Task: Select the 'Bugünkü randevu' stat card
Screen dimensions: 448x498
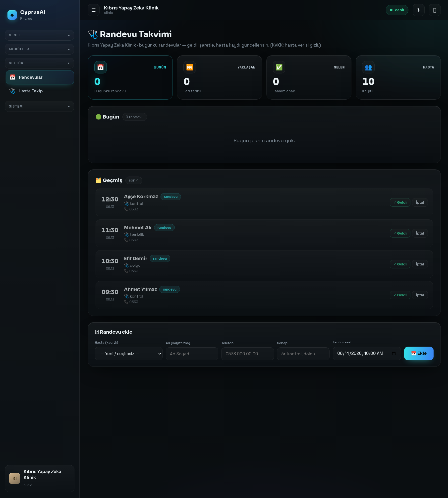Action: click(130, 77)
